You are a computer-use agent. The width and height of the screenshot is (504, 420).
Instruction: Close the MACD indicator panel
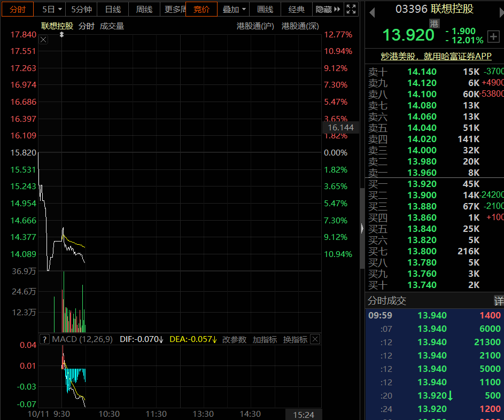315,339
